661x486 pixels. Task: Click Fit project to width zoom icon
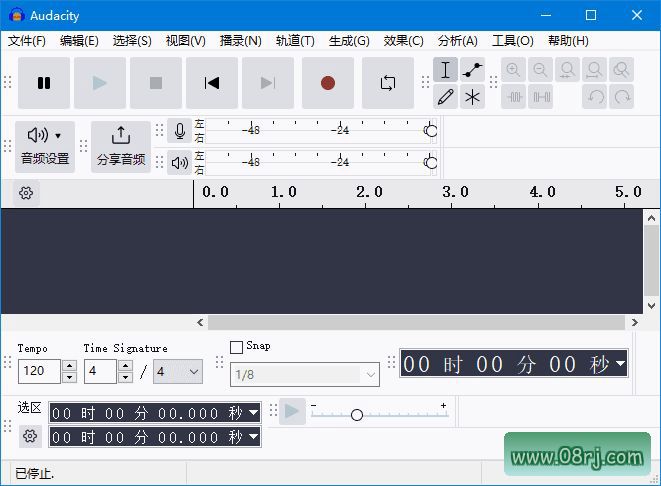click(594, 70)
